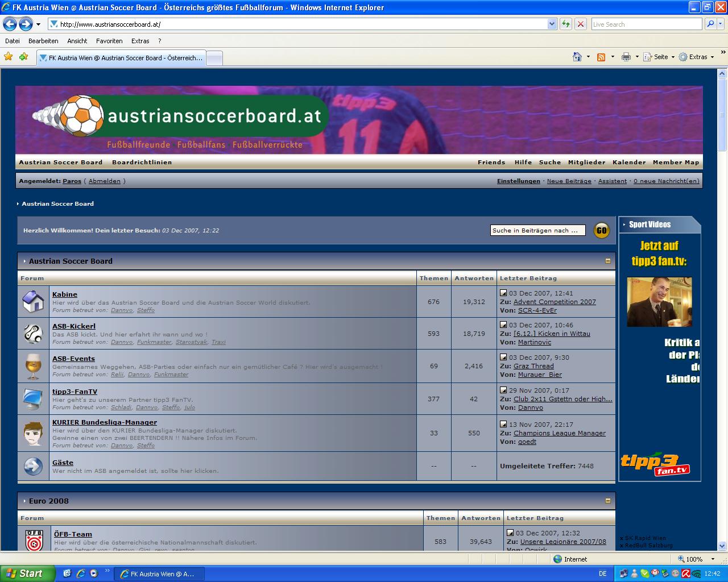Click the Live Search input box
The image size is (728, 582).
646,24
